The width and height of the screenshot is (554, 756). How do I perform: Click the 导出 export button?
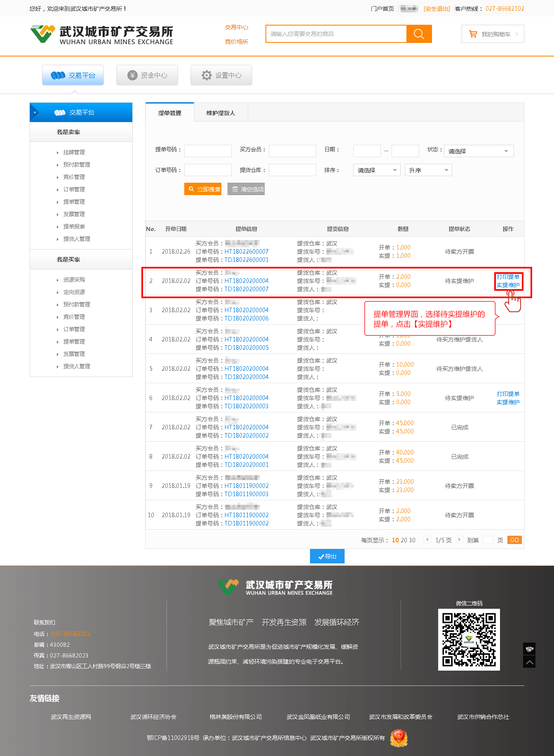[x=327, y=556]
